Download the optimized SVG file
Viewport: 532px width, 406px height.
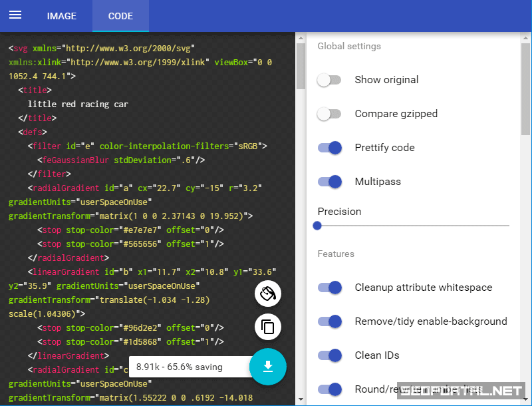pos(268,367)
